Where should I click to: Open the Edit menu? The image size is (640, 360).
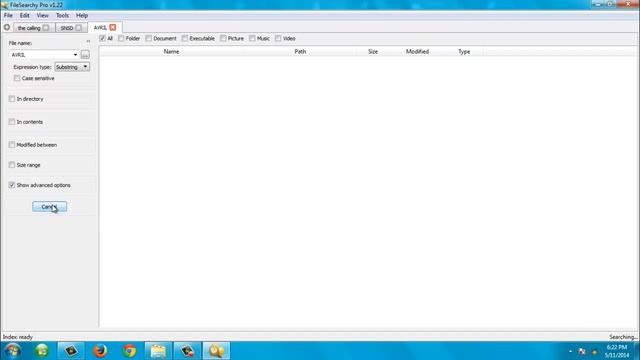coord(24,15)
